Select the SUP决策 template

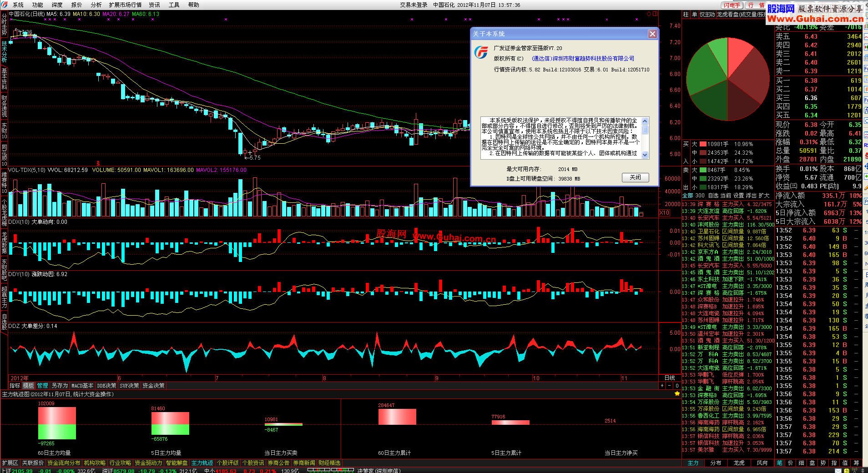(129, 386)
